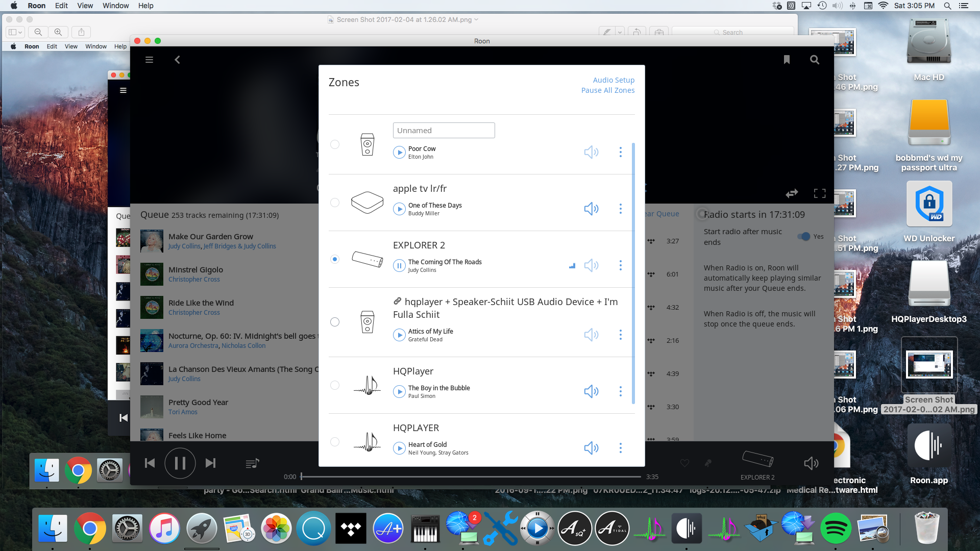The image size is (980, 551).
Task: Select the hqplayer + Speaker-Schiit zone radio button
Action: [x=335, y=322]
